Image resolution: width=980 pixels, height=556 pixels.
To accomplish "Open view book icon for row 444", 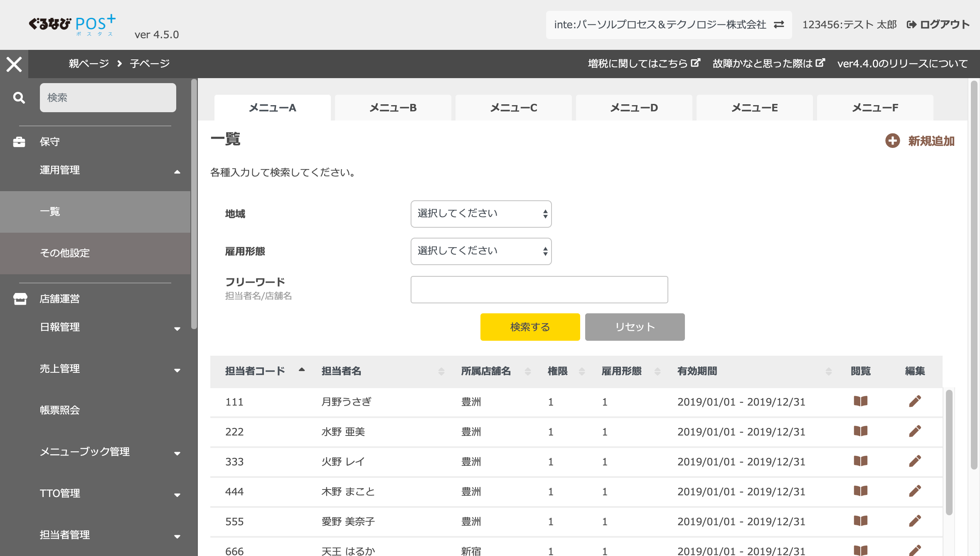I will coord(861,491).
